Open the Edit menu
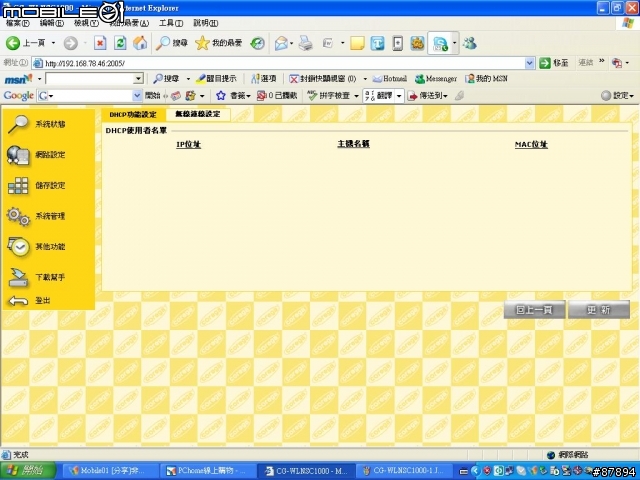 51,23
